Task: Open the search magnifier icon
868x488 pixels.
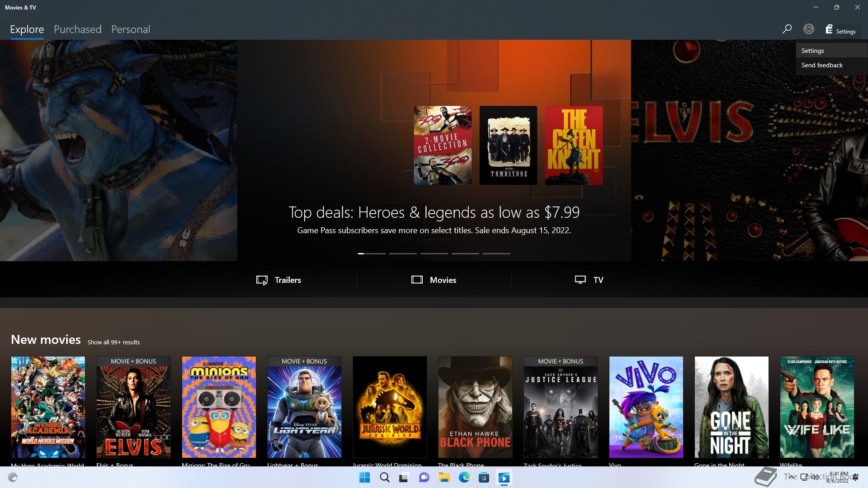Action: 787,29
